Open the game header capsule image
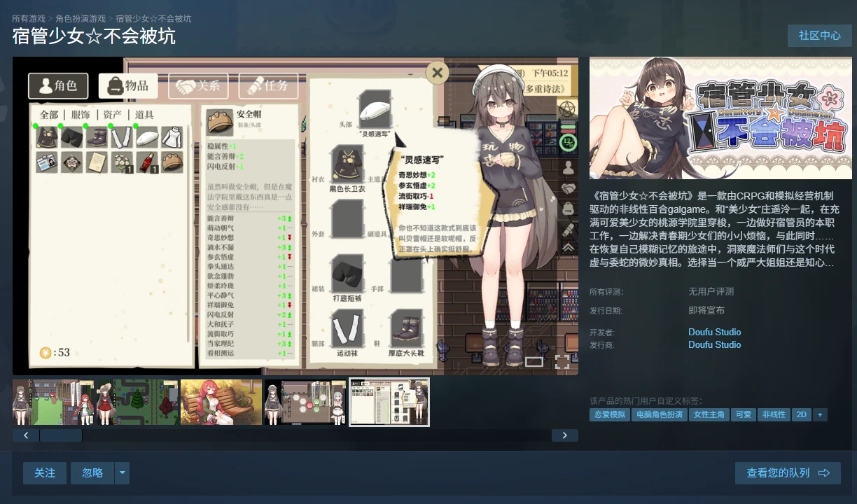Screen dimensions: 857x504 pos(720,118)
